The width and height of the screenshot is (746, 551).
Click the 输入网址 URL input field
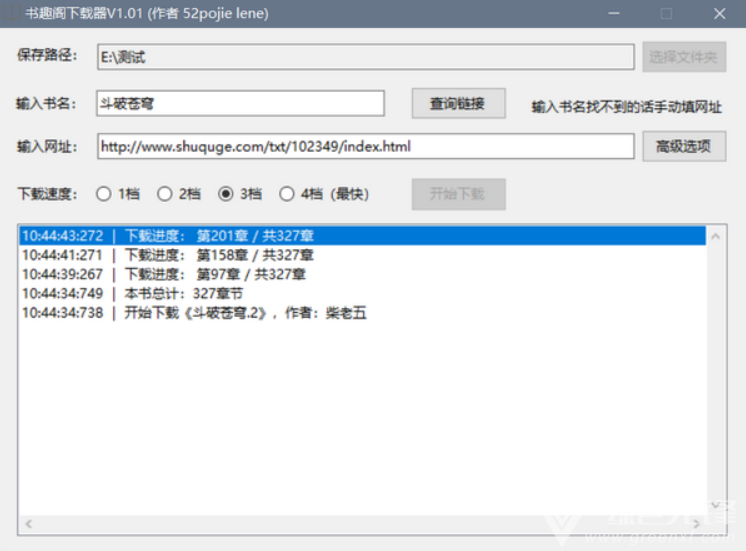(365, 146)
